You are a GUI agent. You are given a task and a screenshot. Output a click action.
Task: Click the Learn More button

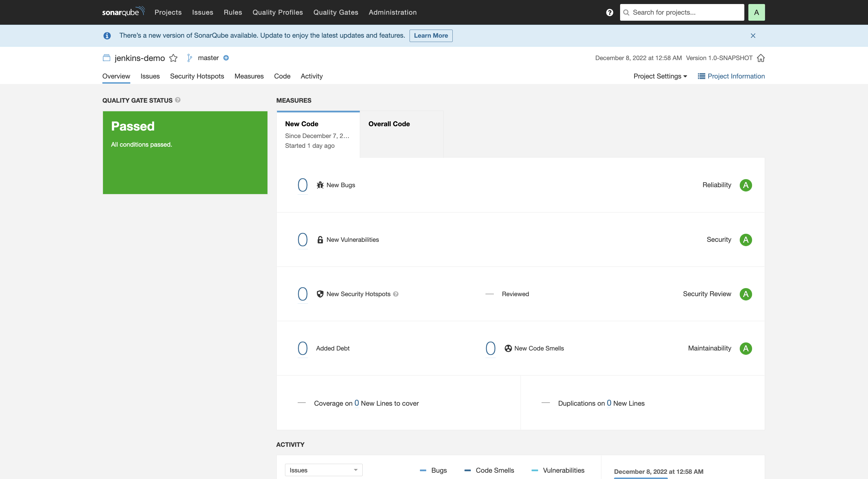pos(431,36)
